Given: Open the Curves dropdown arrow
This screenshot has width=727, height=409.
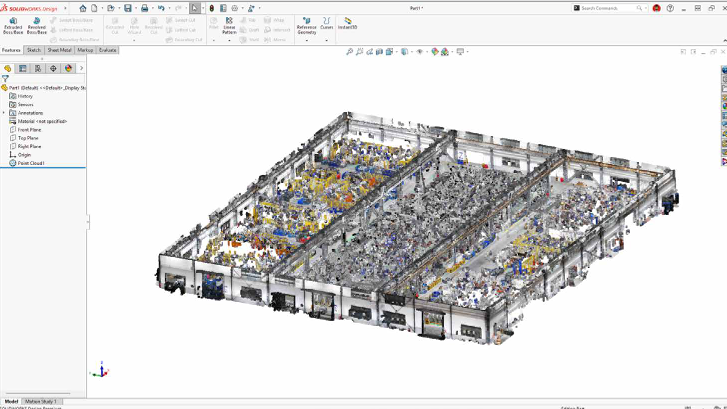Looking at the screenshot, I should tap(326, 40).
